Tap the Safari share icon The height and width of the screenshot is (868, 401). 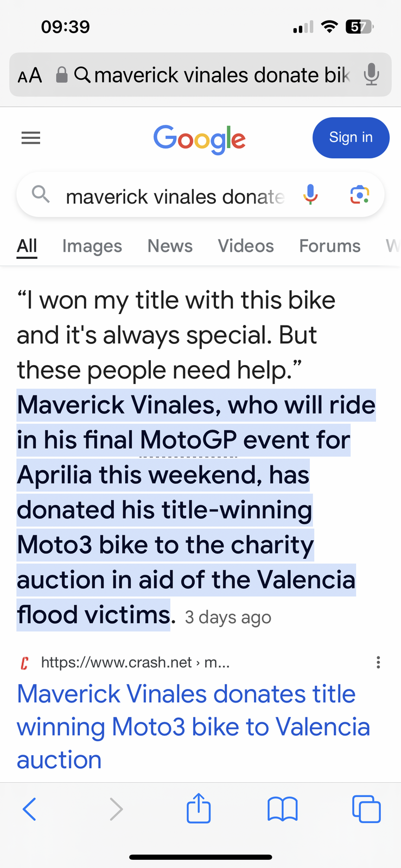(199, 809)
